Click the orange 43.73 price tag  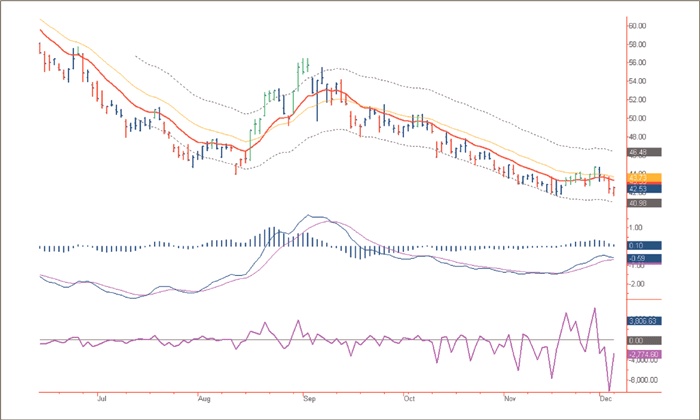point(639,178)
